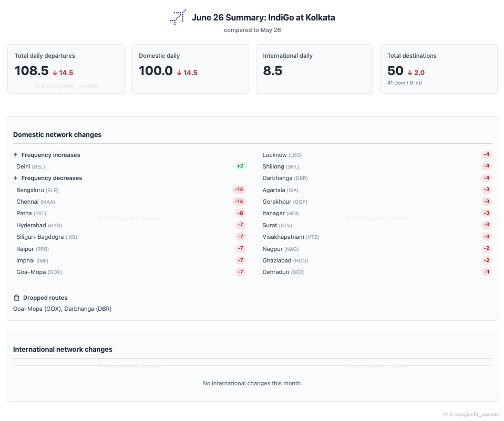Click the -1 badge for Dehradun
Image resolution: width=504 pixels, height=421 pixels.
(x=487, y=272)
